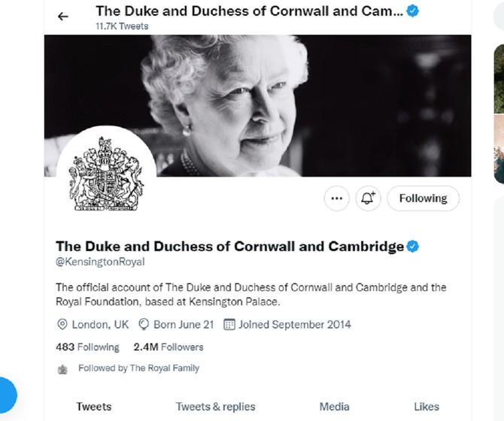Click the small Royal Family follower avatar
Screen dimensions: 504x421
(x=62, y=369)
